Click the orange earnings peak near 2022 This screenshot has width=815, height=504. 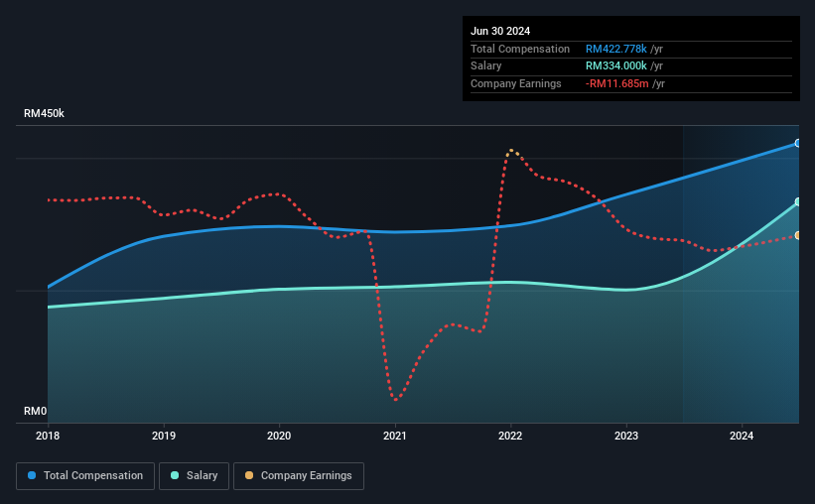(511, 151)
